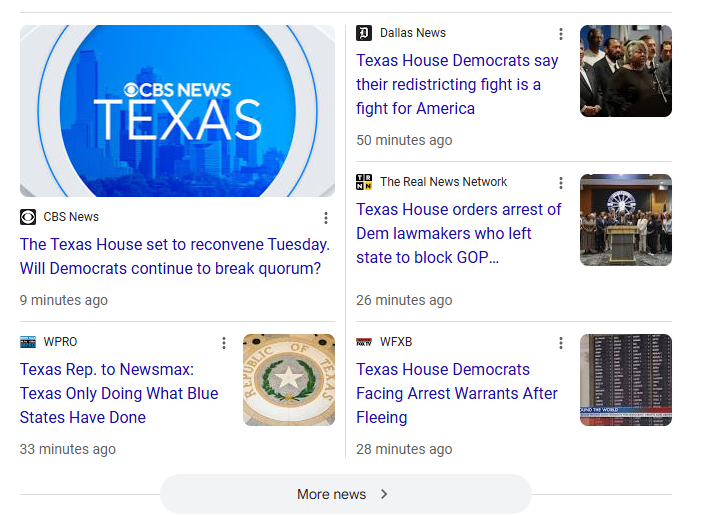701x515 pixels.
Task: Click the CBS News eye logo icon
Action: (28, 217)
